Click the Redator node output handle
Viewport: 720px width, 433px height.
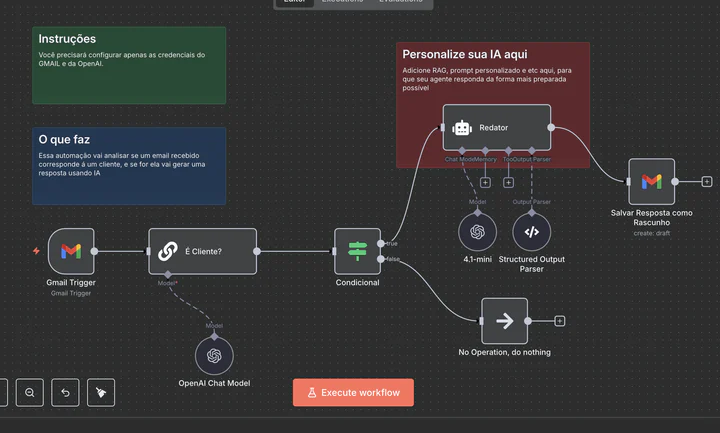[551, 127]
